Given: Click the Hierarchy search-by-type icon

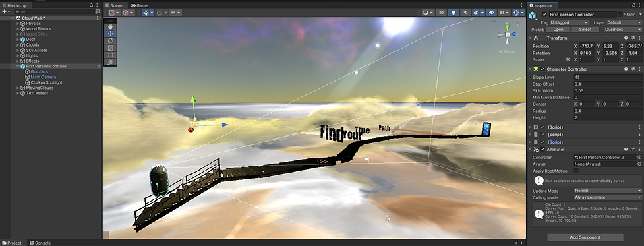Looking at the screenshot, I should tap(97, 12).
